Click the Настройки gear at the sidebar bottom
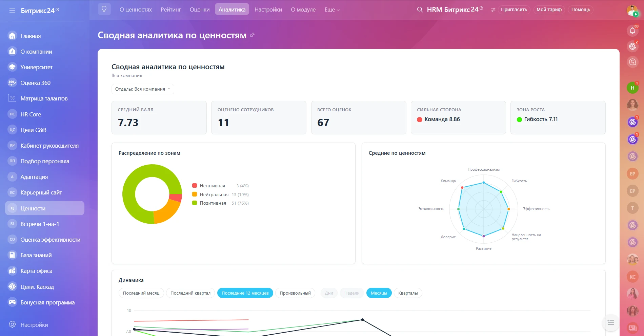 click(x=12, y=324)
